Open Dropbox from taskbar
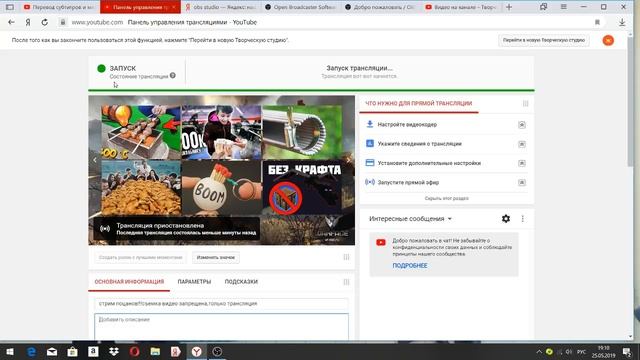The image size is (640, 360). point(114,352)
